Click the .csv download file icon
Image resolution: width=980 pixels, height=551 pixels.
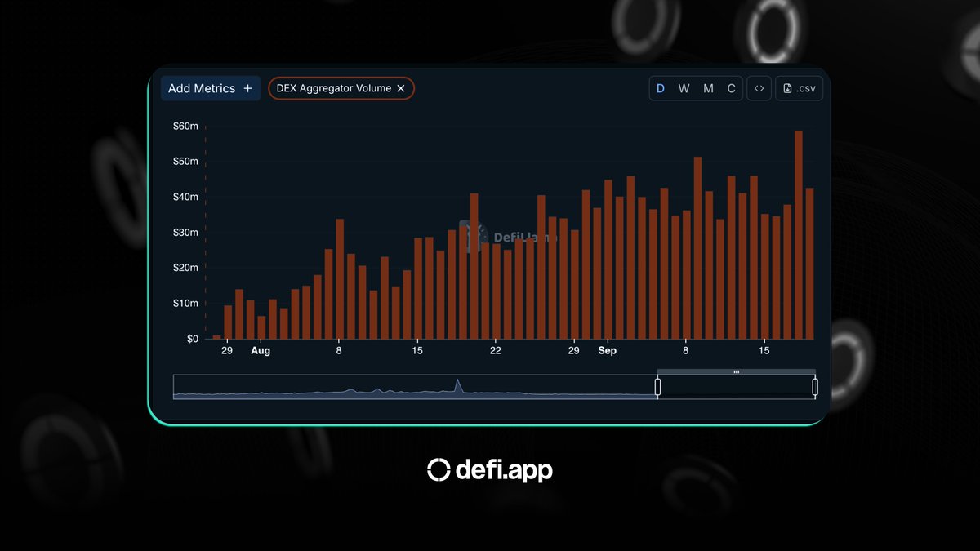pos(786,88)
